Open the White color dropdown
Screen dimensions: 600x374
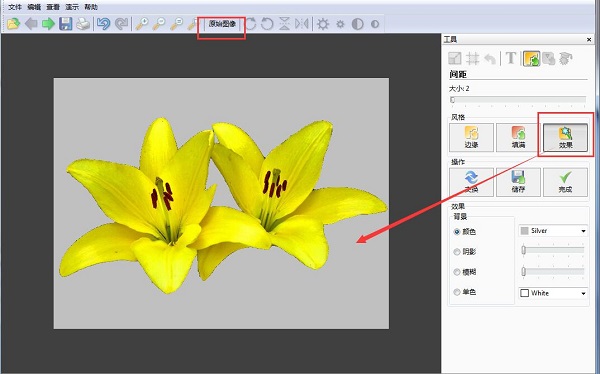pos(553,293)
